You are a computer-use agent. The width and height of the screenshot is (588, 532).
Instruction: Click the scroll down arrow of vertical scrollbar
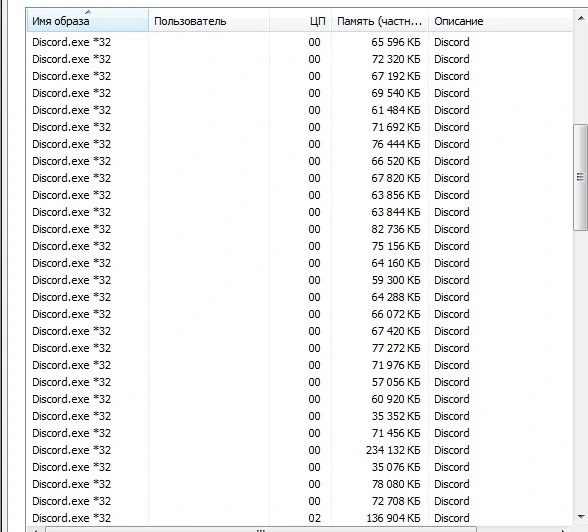[x=580, y=516]
